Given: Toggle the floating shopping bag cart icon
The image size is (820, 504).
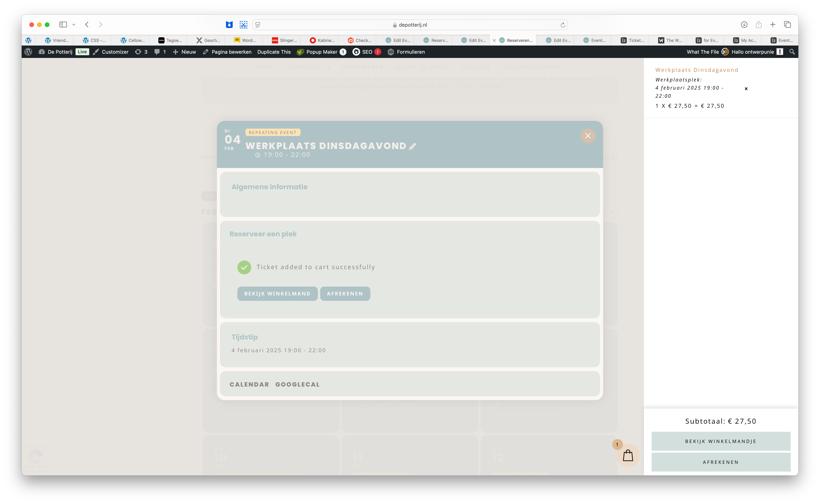Looking at the screenshot, I should coord(628,455).
